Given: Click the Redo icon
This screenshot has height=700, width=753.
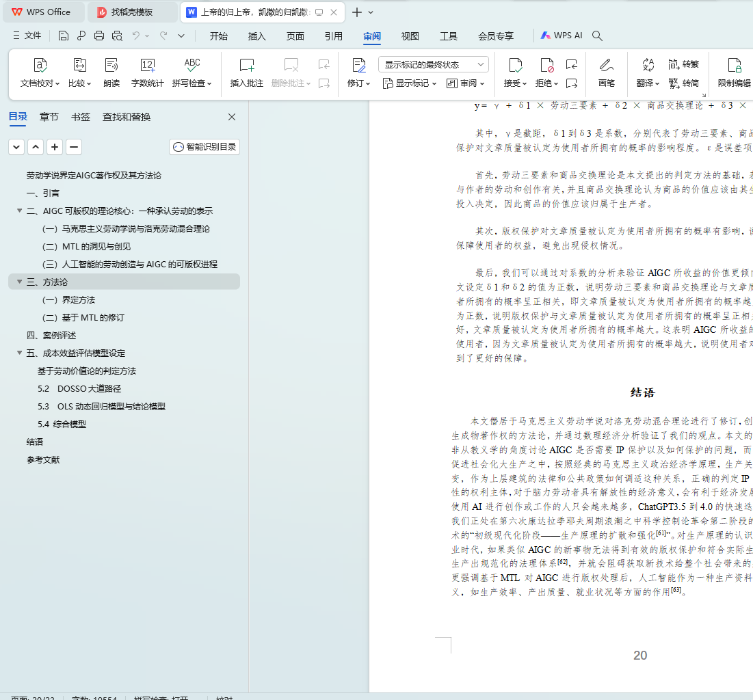Looking at the screenshot, I should coord(163,36).
